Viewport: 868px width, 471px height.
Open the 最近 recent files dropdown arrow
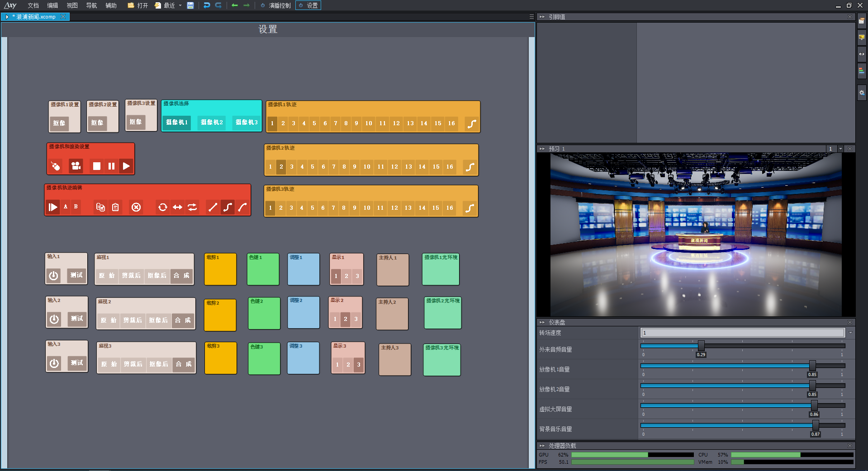(x=180, y=5)
